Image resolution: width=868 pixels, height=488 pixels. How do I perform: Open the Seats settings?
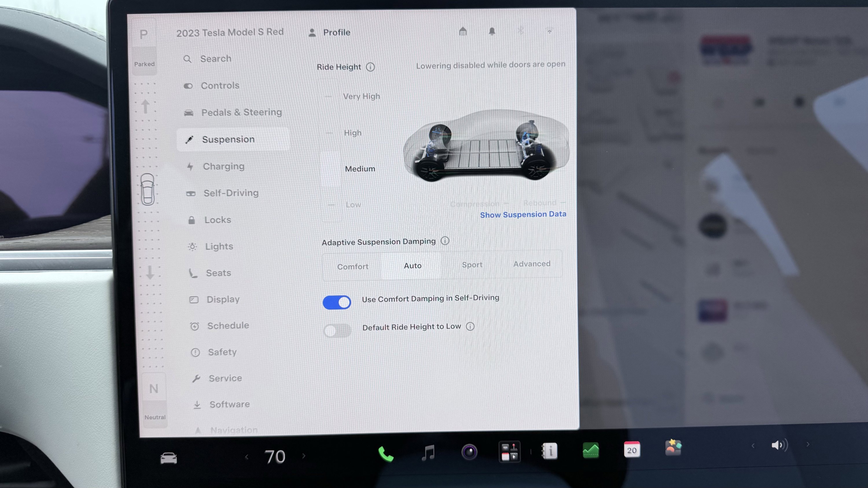(x=210, y=273)
